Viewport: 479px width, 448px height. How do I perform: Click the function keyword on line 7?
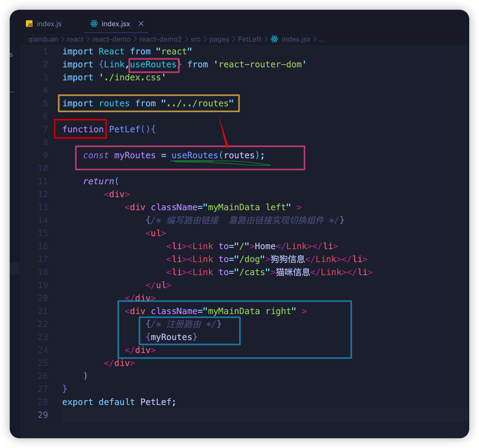coord(83,129)
